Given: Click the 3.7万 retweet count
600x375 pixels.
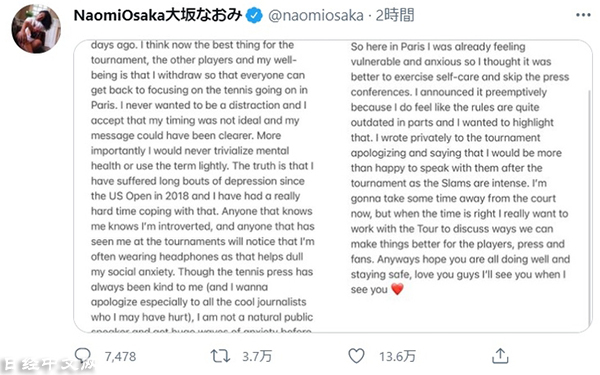Looking at the screenshot, I should tap(257, 357).
